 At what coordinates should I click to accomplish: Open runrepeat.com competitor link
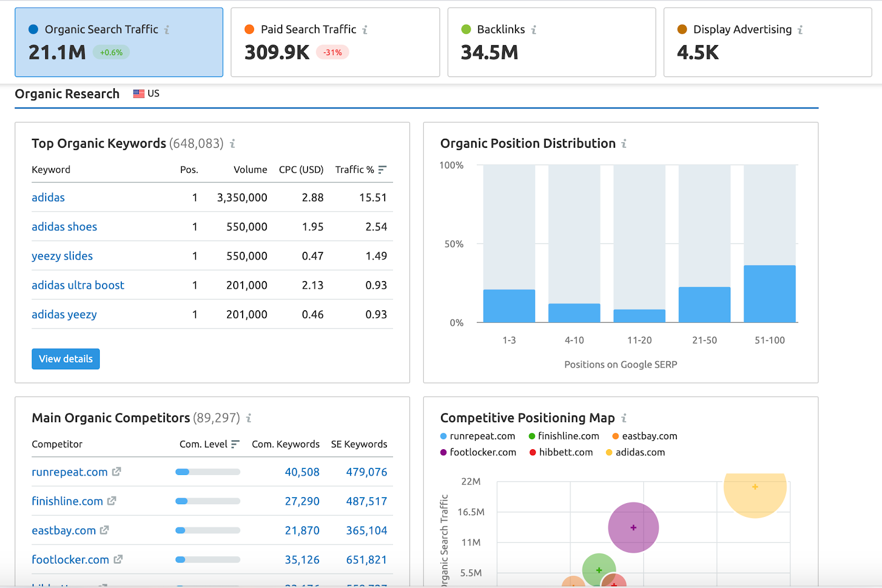coord(69,472)
